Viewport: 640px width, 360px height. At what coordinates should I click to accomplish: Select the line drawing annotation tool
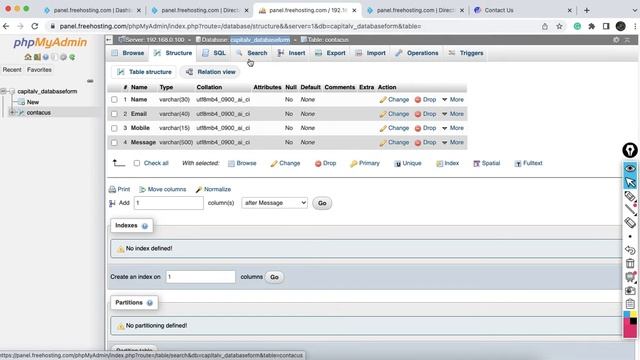pyautogui.click(x=630, y=209)
